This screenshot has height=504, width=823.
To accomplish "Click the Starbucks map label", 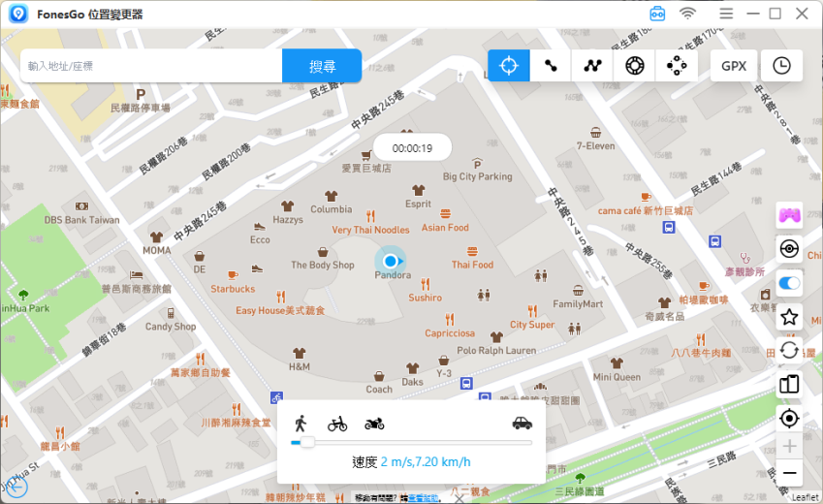I will tap(233, 289).
